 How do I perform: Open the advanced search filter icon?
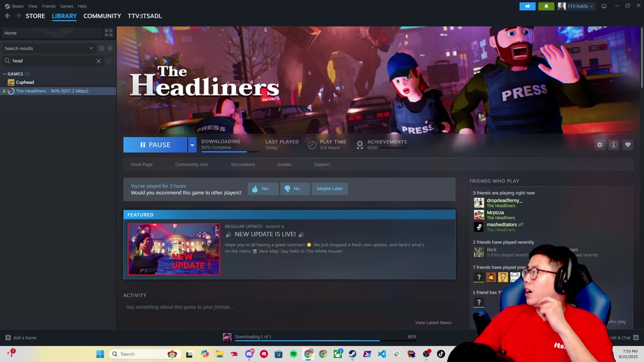click(x=108, y=61)
